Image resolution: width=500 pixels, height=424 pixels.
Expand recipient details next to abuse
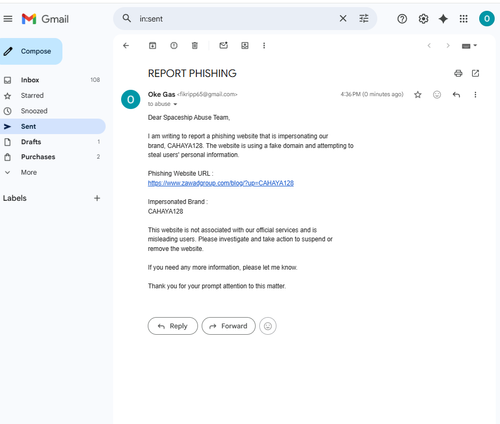pyautogui.click(x=175, y=104)
